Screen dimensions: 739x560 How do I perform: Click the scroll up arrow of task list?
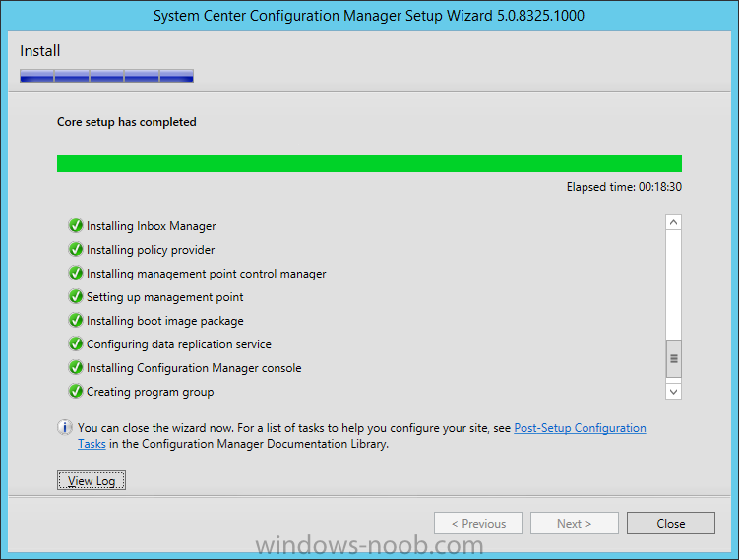[x=673, y=222]
